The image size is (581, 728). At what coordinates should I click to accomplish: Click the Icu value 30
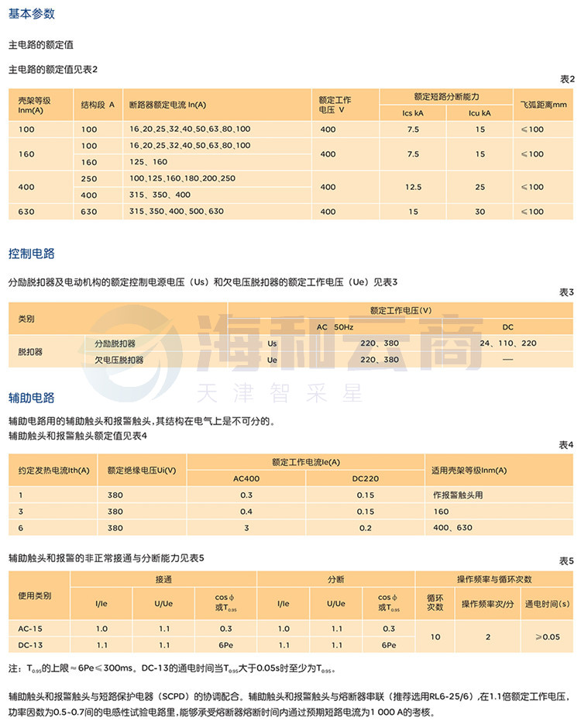click(480, 212)
